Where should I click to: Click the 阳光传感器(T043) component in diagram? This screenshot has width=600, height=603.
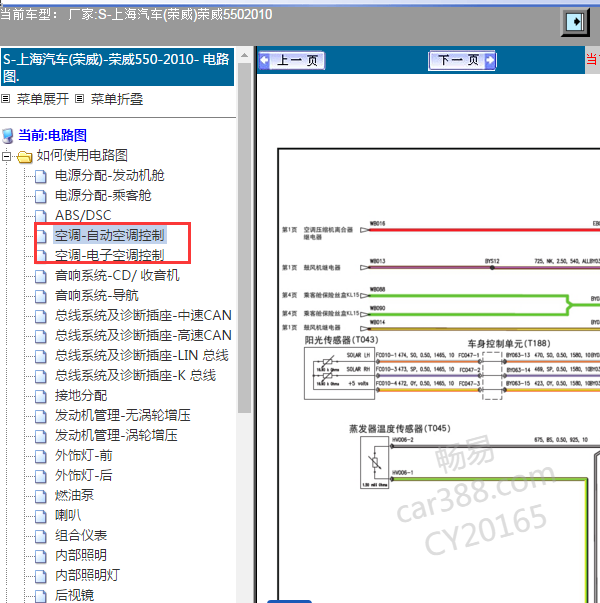click(339, 373)
